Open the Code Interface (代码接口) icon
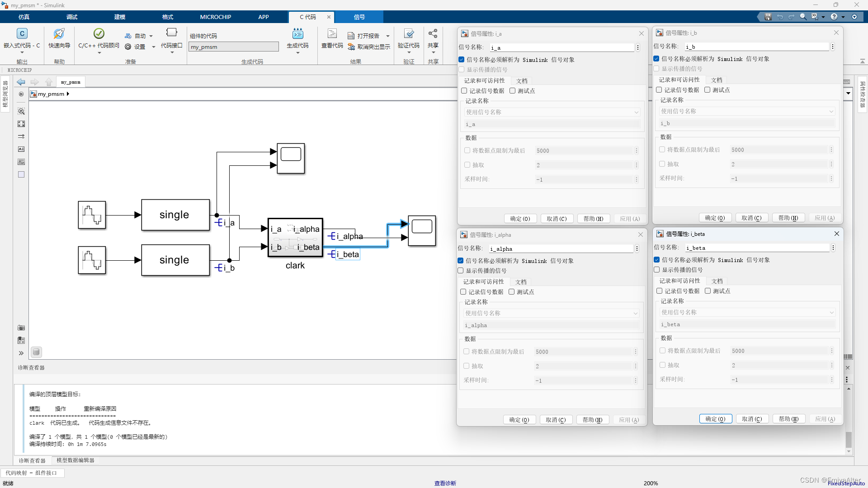The width and height of the screenshot is (868, 488). click(x=171, y=33)
